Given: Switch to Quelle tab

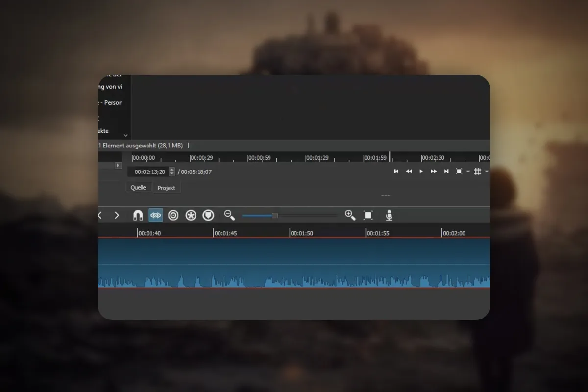Looking at the screenshot, I should pyautogui.click(x=139, y=188).
